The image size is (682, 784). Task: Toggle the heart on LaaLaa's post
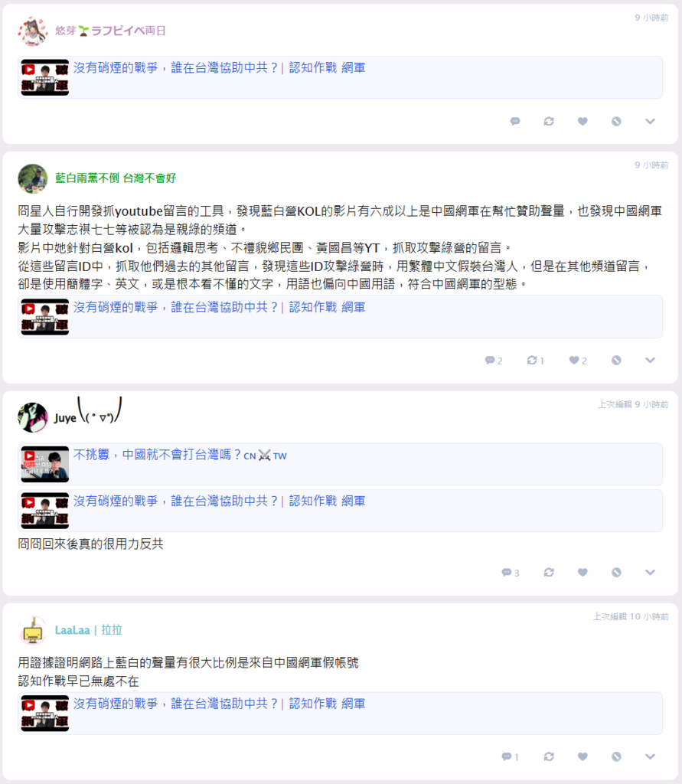[582, 756]
